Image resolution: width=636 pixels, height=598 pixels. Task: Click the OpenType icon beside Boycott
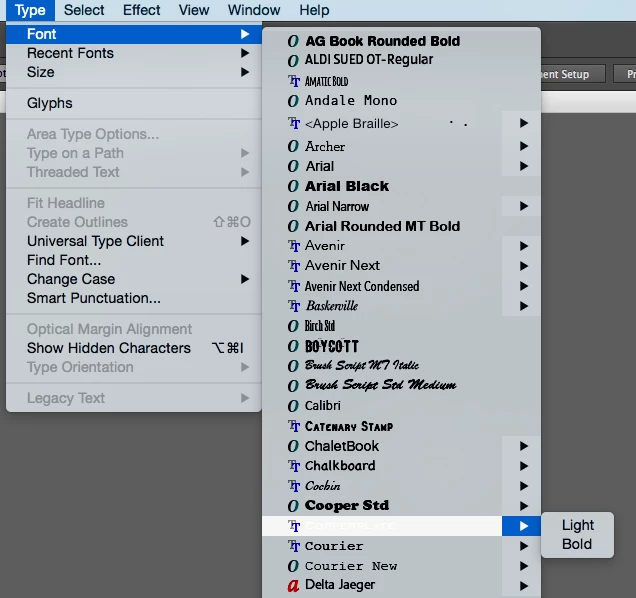click(x=293, y=346)
